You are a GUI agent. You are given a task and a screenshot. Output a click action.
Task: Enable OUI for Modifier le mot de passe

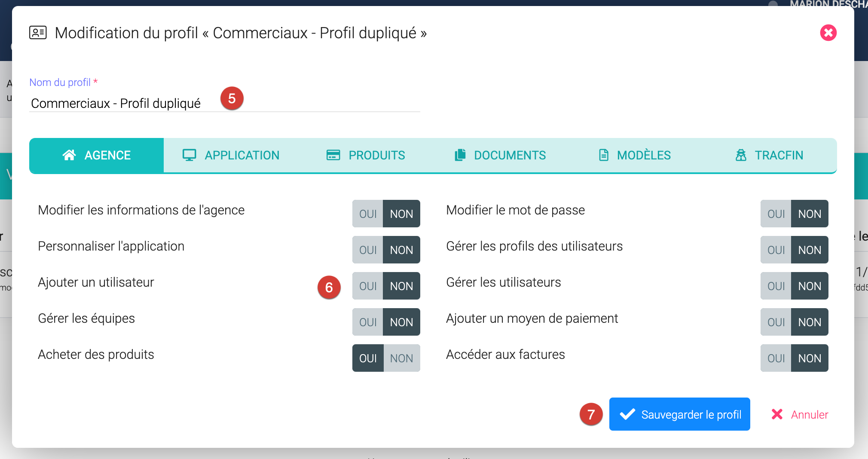coord(776,214)
